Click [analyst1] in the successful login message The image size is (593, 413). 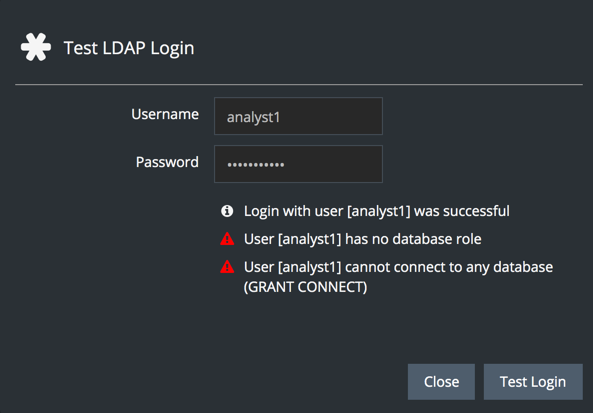pos(379,211)
